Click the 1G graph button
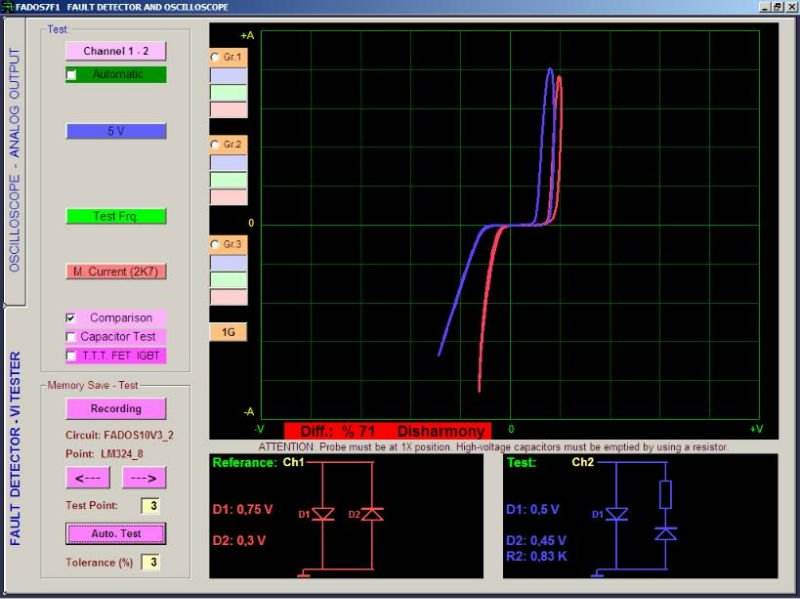 [x=227, y=332]
